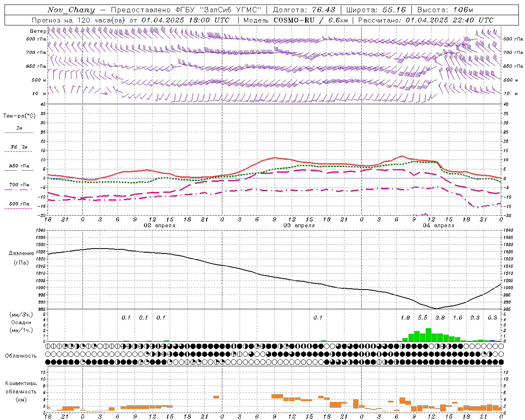The width and height of the screenshot is (525, 420).
Task: Click the 3-hour precipitation value '1.8'
Action: point(405,318)
